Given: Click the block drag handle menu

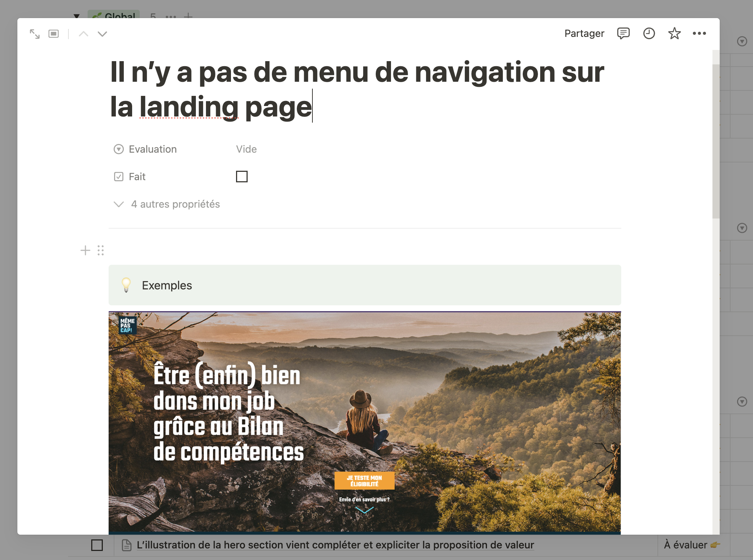Looking at the screenshot, I should (101, 250).
